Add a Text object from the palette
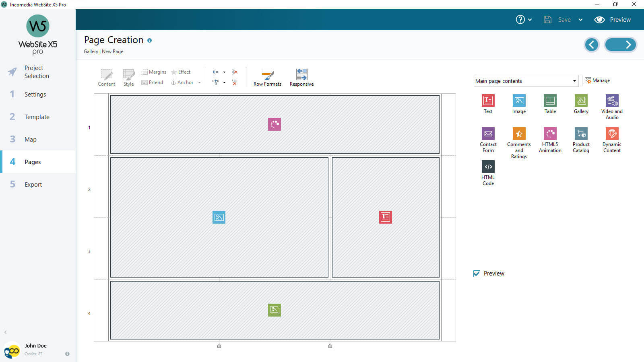 click(x=488, y=104)
